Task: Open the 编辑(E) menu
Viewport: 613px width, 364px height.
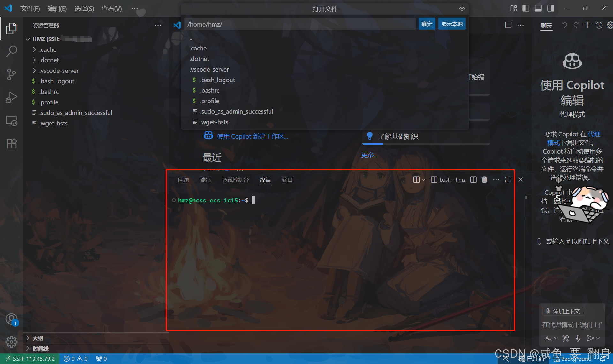Action: pyautogui.click(x=57, y=9)
